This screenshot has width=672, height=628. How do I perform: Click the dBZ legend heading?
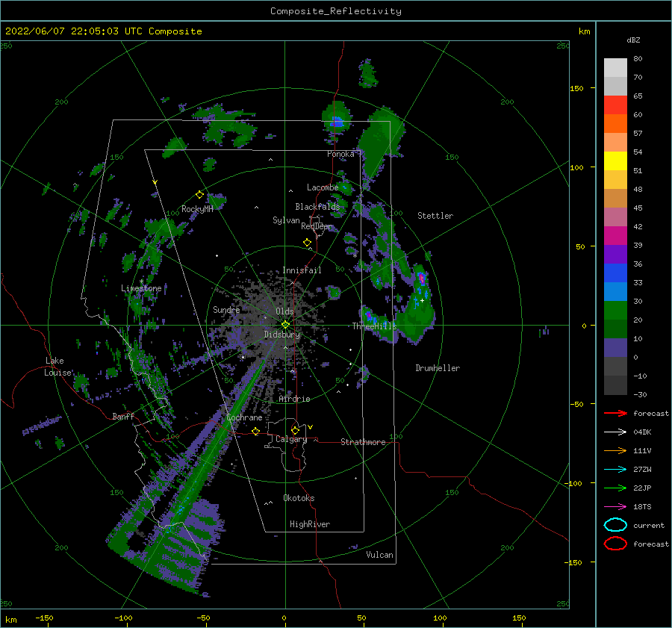point(633,40)
